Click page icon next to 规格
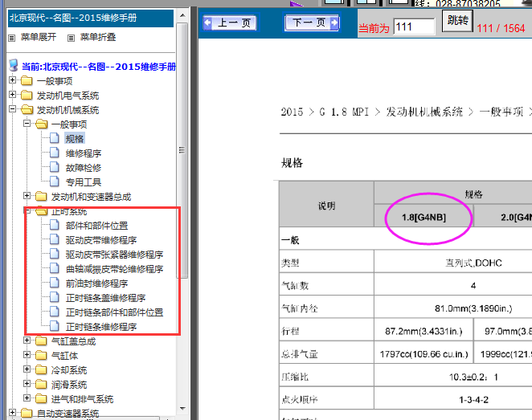 click(x=55, y=138)
